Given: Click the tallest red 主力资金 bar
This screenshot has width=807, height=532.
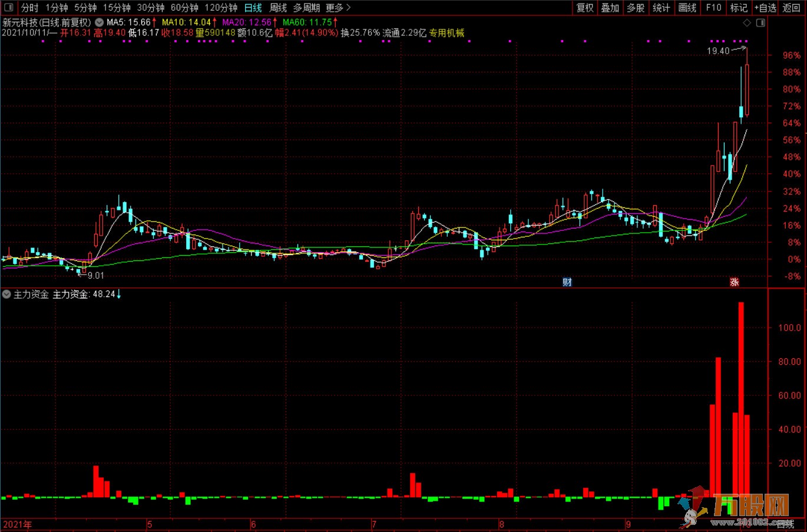Looking at the screenshot, I should point(741,401).
